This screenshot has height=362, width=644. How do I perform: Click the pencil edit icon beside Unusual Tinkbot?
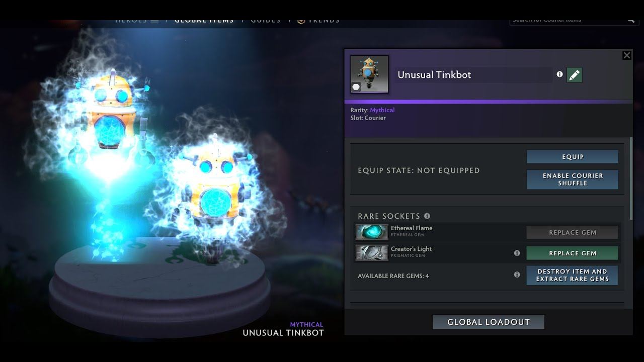pyautogui.click(x=574, y=75)
